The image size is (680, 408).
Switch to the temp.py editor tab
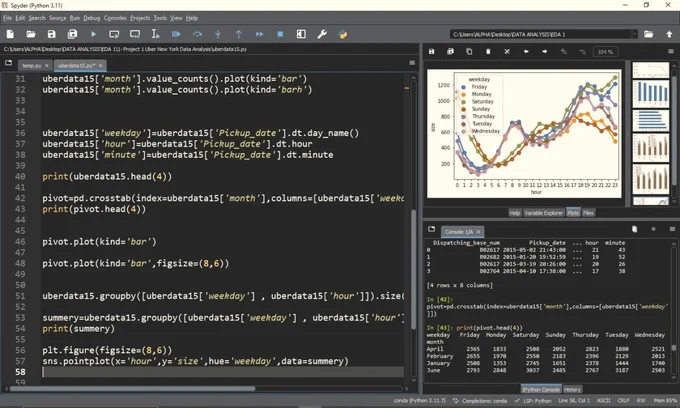coord(32,66)
